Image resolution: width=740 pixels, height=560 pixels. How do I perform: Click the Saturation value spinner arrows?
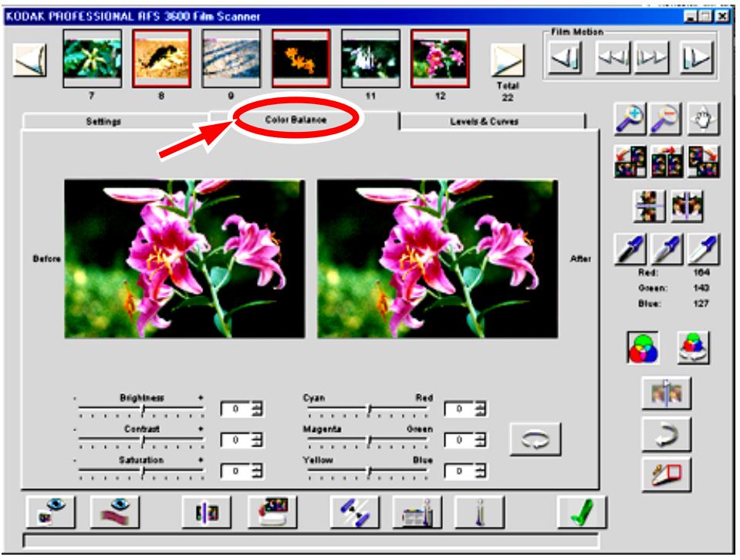click(257, 471)
